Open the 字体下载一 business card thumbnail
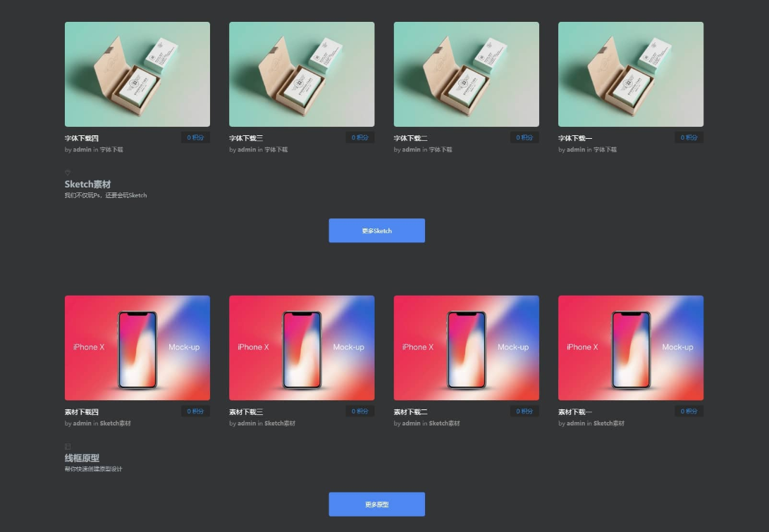Viewport: 769px width, 532px height. [x=631, y=74]
